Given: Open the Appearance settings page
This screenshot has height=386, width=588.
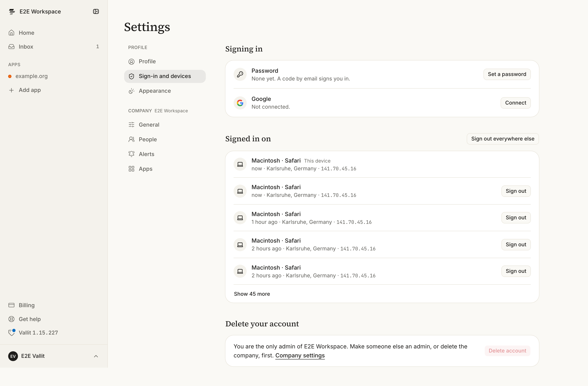Looking at the screenshot, I should (x=165, y=91).
